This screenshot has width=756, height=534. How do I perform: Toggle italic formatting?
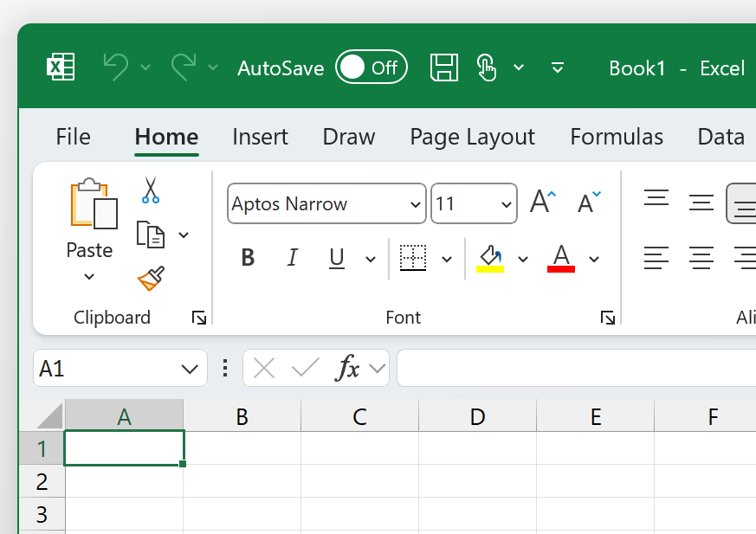pyautogui.click(x=292, y=257)
